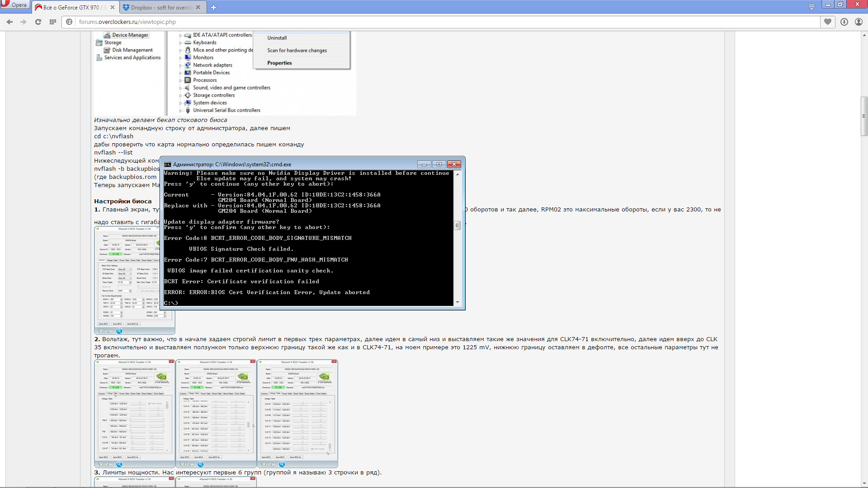Close the GeForce GTX 970 tab
Screen dimensions: 868x488
[x=113, y=7]
